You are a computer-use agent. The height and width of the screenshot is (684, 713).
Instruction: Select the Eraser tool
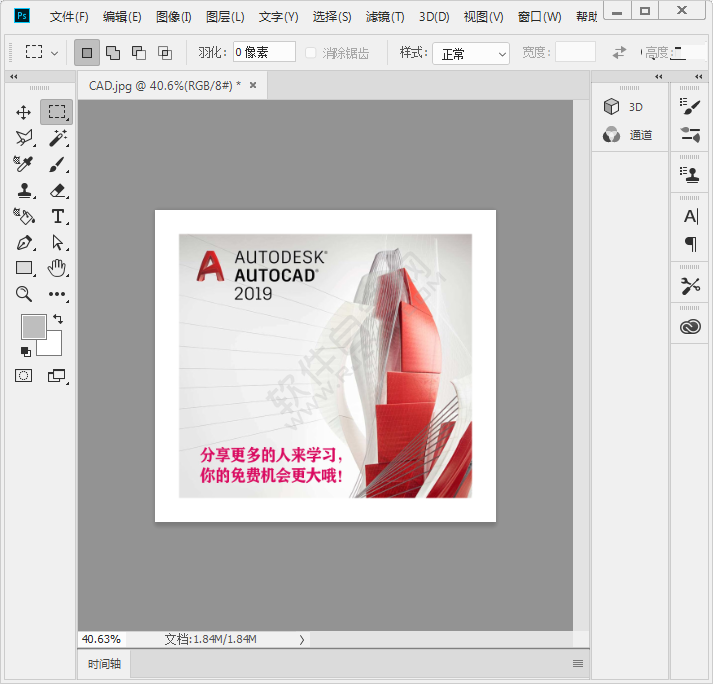click(57, 191)
